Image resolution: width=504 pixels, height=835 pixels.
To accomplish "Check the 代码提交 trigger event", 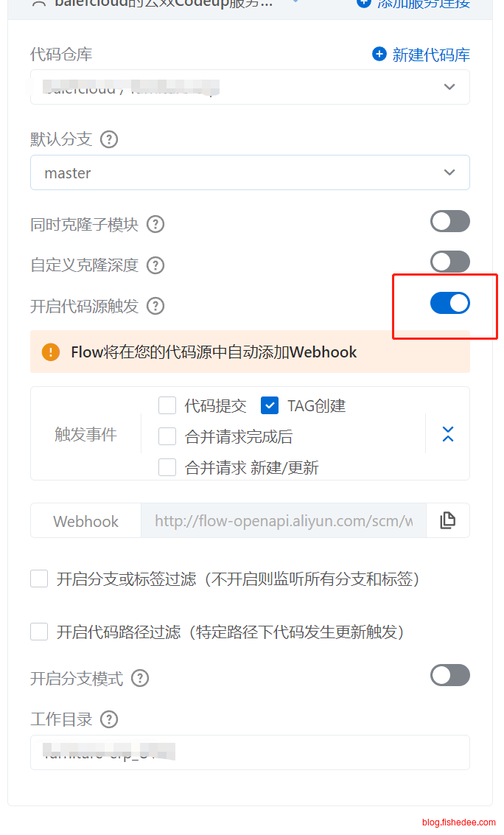I will click(x=167, y=405).
